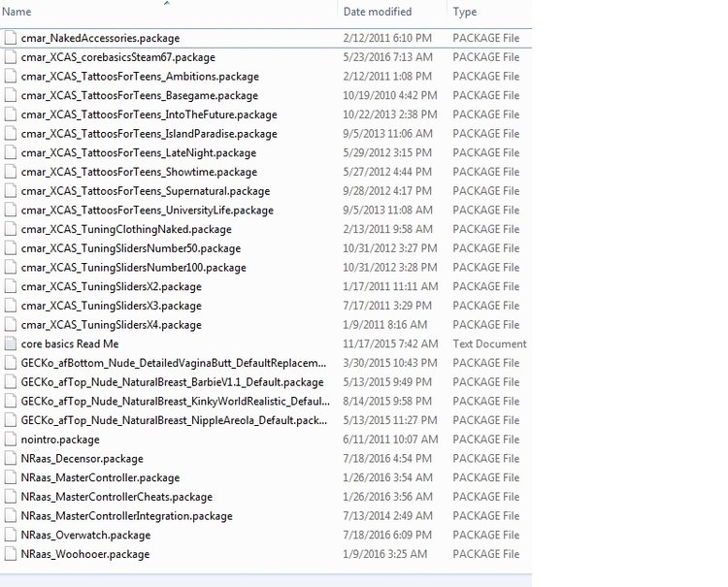
Task: Sort files by the Type column header
Action: [465, 12]
